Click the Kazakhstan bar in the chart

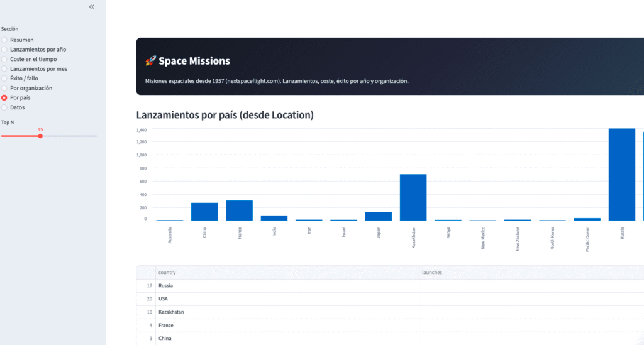click(413, 197)
